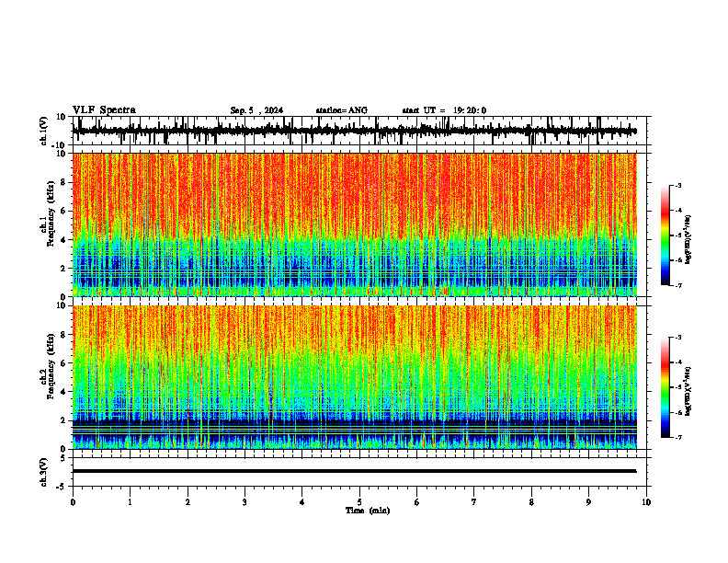
Task: Click the ch.3 flat voltage trace
Action: [x=354, y=471]
